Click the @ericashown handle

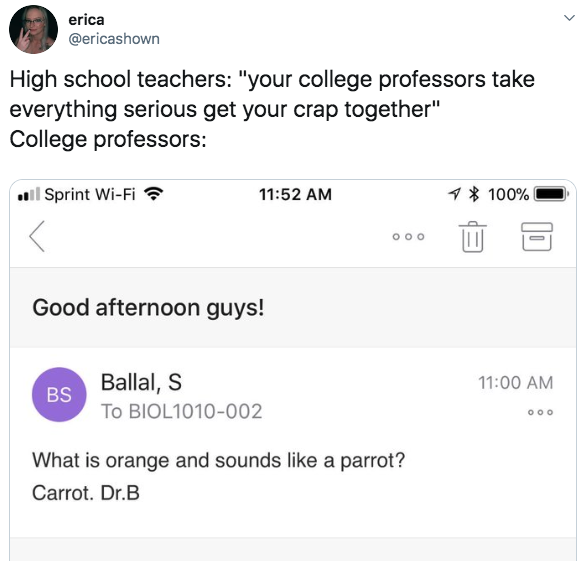(114, 39)
